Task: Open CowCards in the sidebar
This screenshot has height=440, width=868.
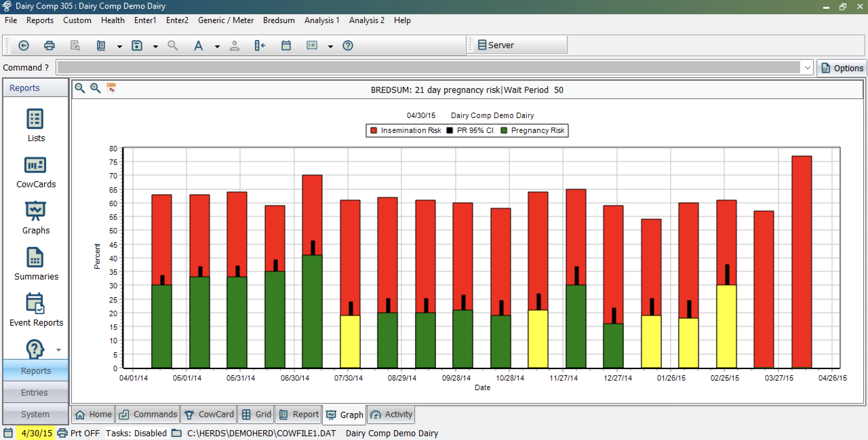Action: (x=36, y=172)
